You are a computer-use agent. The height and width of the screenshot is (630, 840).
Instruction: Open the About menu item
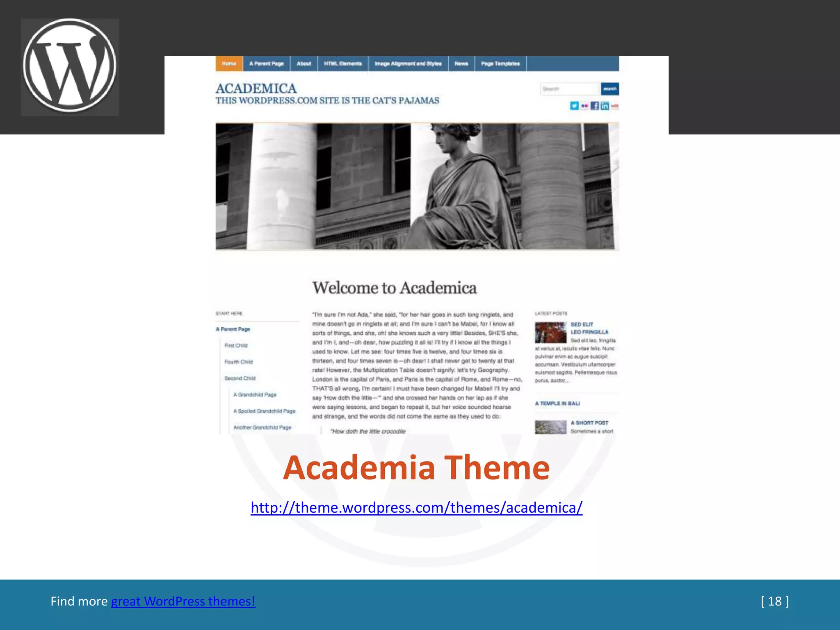[x=304, y=64]
